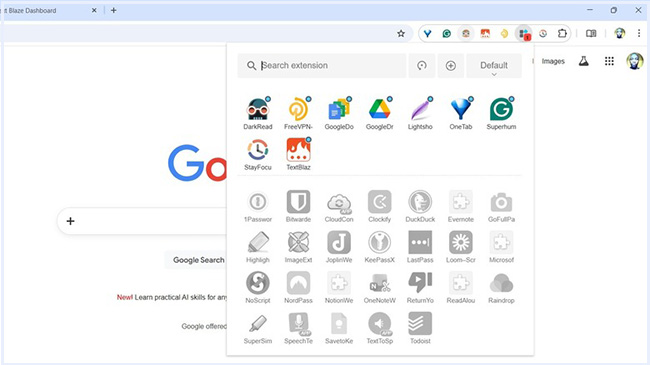Click the OneTab funnel icon in toolbar
The height and width of the screenshot is (365, 650).
point(427,34)
